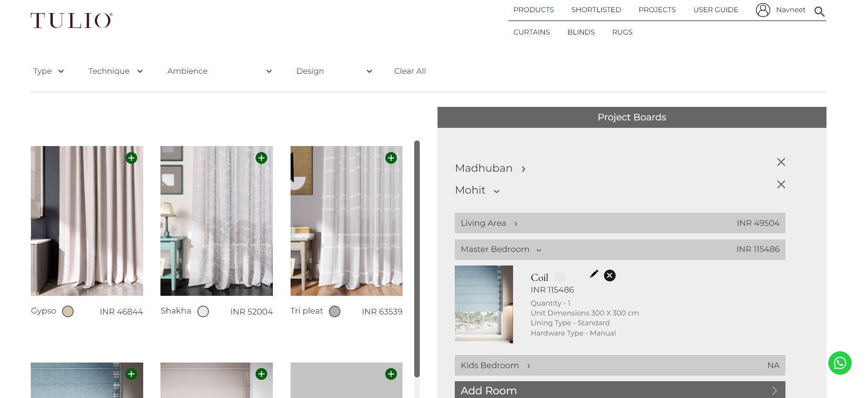Click the TULIO logo
The image size is (868, 398).
click(71, 21)
